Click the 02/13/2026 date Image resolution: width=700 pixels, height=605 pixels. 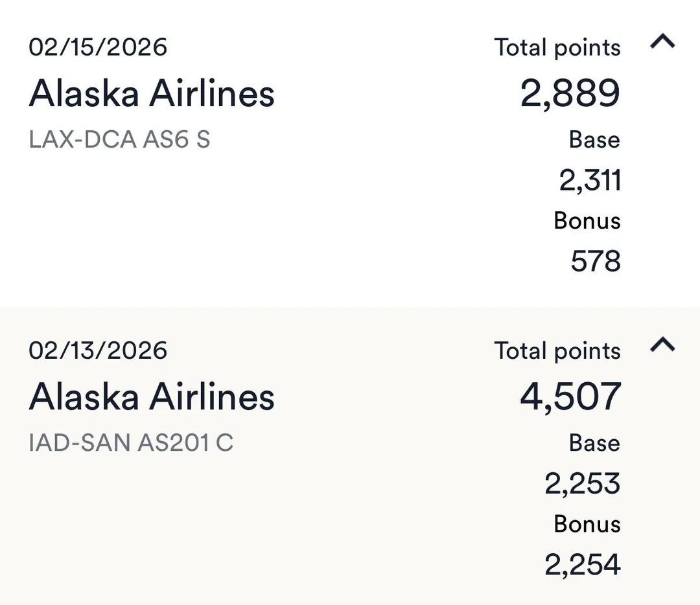click(98, 350)
